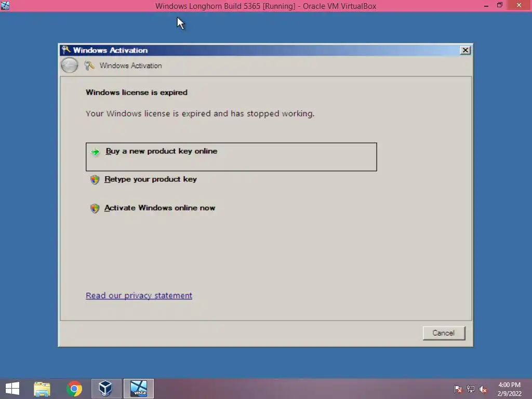Viewport: 532px width, 399px height.
Task: Open File Explorer from the taskbar
Action: [42, 389]
